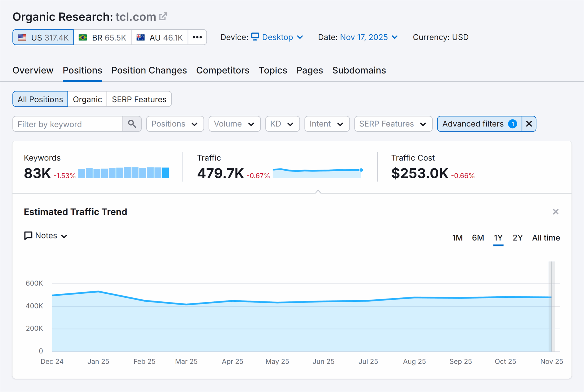The width and height of the screenshot is (584, 392).
Task: Close the Estimated Traffic Trend panel
Action: pyautogui.click(x=555, y=212)
